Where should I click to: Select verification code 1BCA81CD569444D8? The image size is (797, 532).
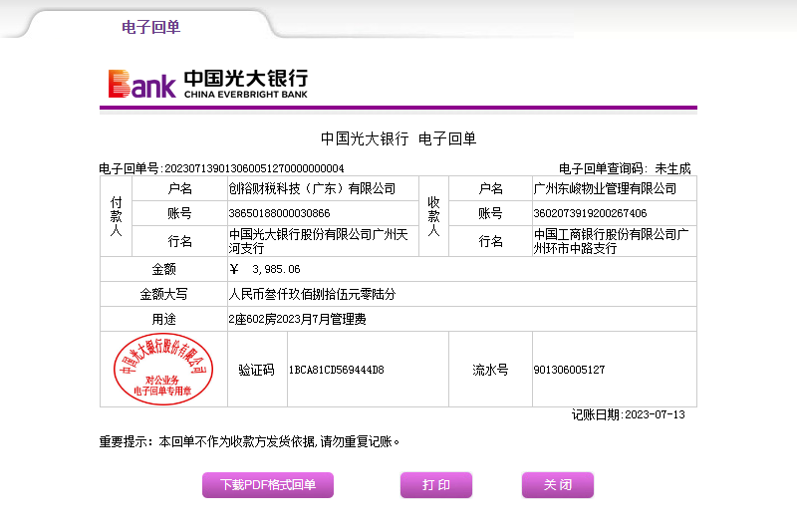336,370
